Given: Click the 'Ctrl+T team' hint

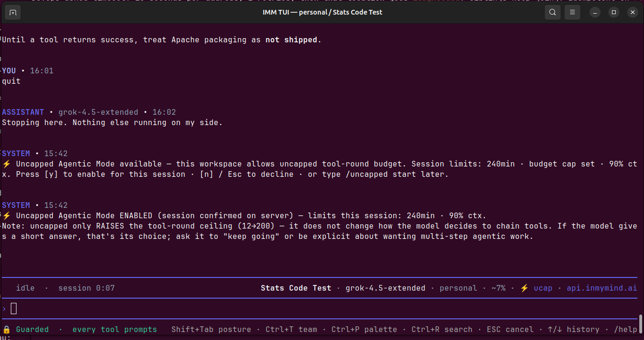Looking at the screenshot, I should [x=291, y=329].
